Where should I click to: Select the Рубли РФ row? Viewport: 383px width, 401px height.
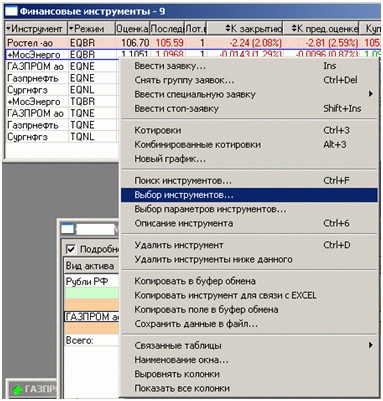(91, 281)
